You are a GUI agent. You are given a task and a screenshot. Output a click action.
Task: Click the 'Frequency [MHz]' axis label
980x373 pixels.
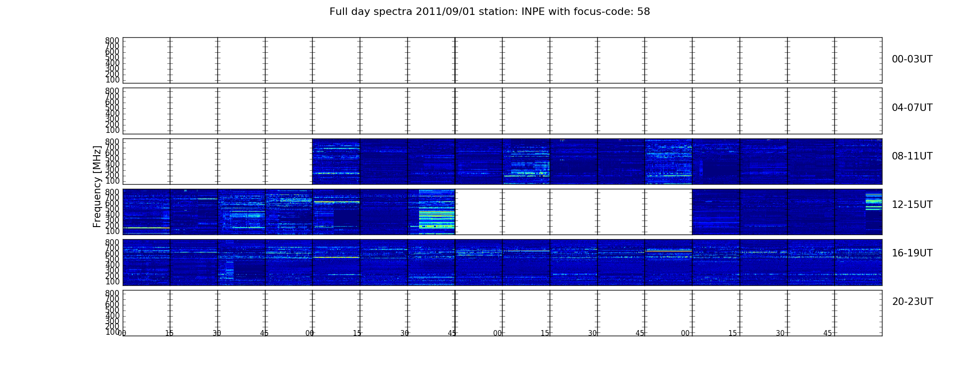[97, 186]
